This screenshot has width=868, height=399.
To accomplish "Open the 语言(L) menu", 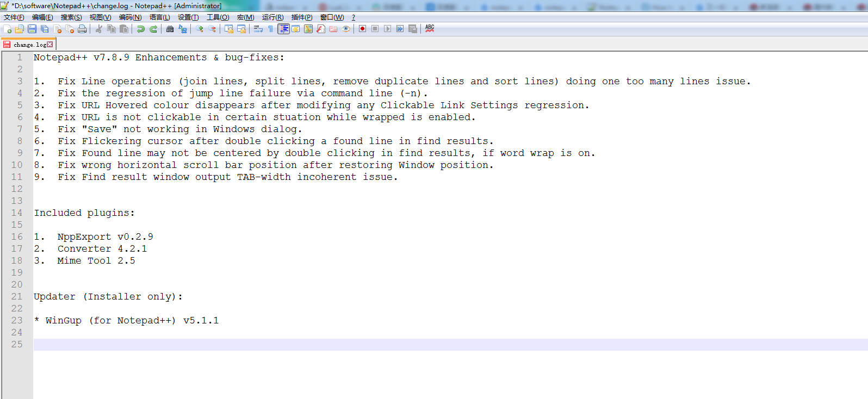I will [160, 17].
